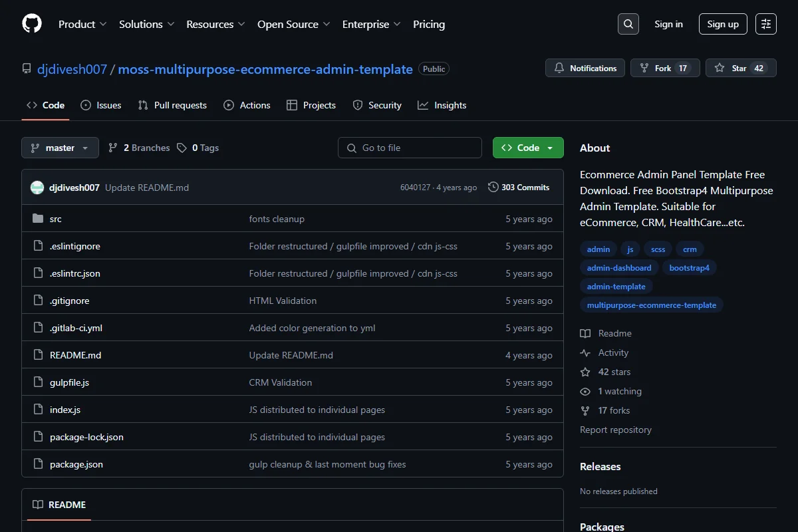This screenshot has height=532, width=798.
Task: Toggle Notifications for this repository
Action: 585,68
